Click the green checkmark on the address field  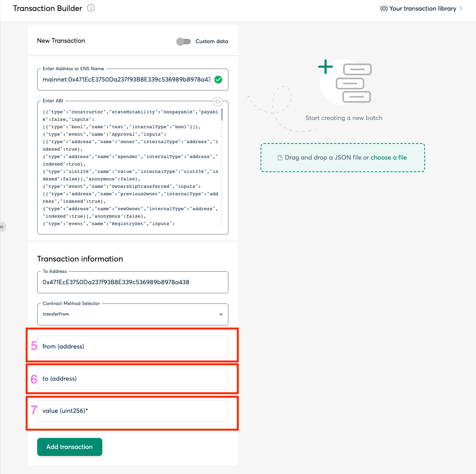point(219,80)
